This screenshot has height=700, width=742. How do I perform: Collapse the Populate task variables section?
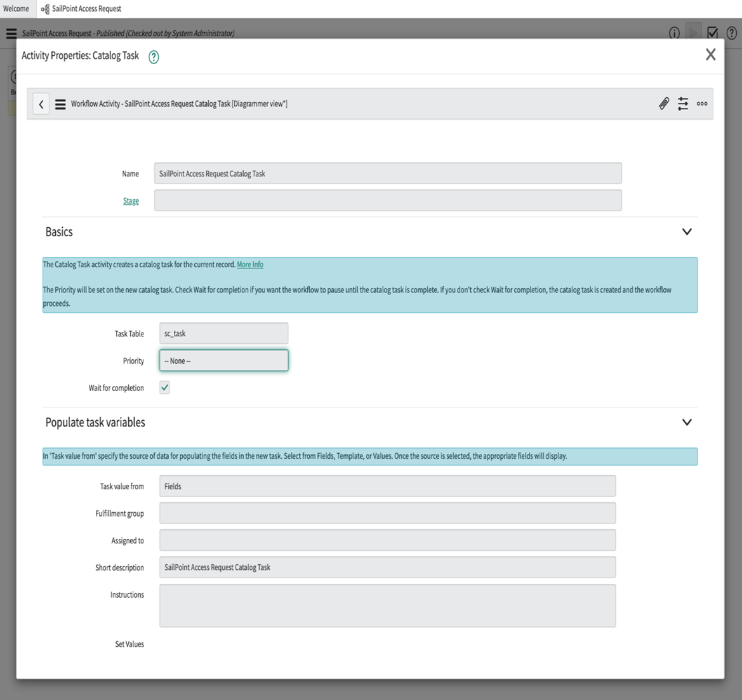click(x=687, y=422)
